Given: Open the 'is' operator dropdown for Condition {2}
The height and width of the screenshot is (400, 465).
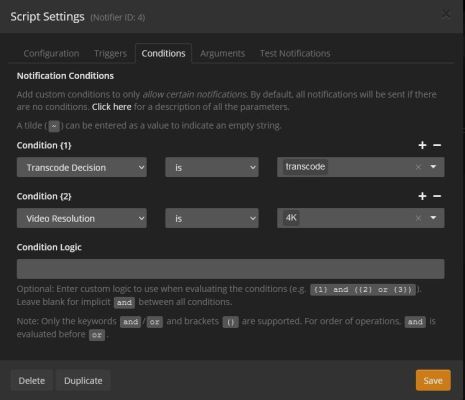Looking at the screenshot, I should pos(212,218).
